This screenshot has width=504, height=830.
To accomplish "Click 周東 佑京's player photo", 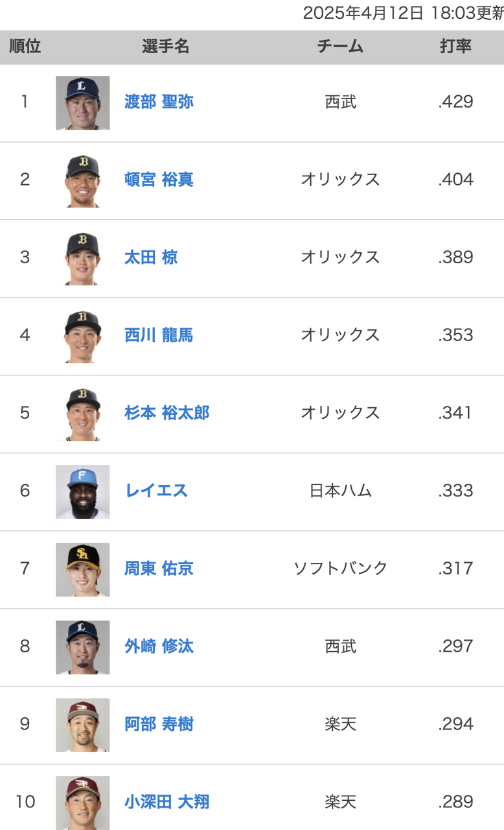I will point(82,569).
